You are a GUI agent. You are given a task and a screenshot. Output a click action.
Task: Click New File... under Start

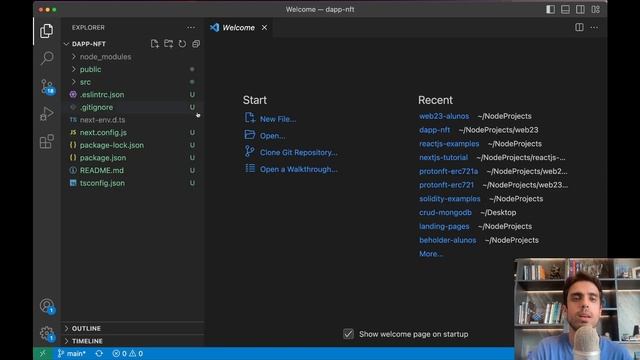pos(278,119)
